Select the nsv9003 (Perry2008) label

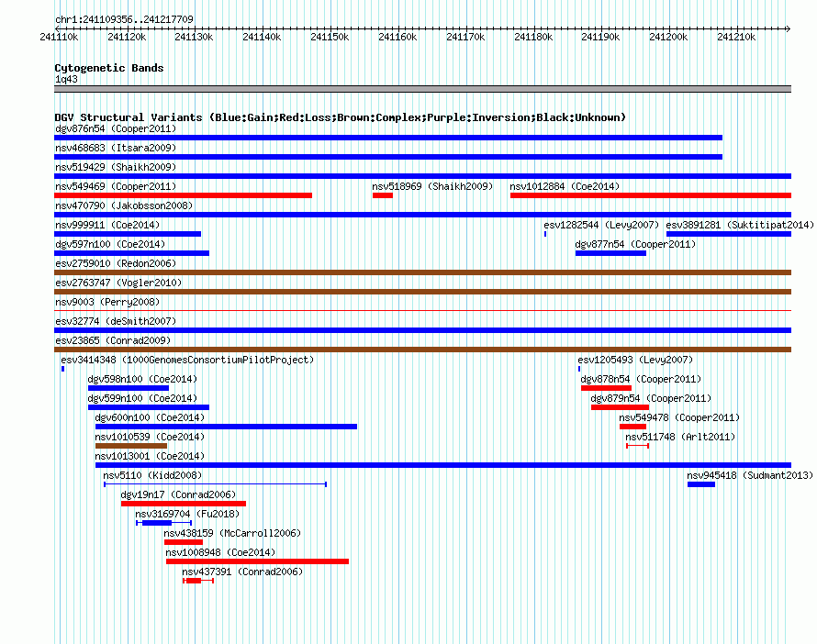point(107,302)
